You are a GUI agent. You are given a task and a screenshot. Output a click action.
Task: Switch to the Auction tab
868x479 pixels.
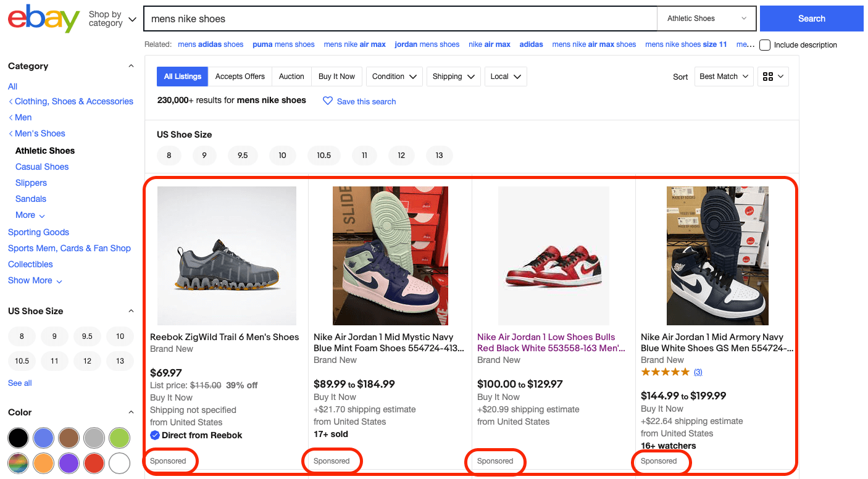(291, 77)
